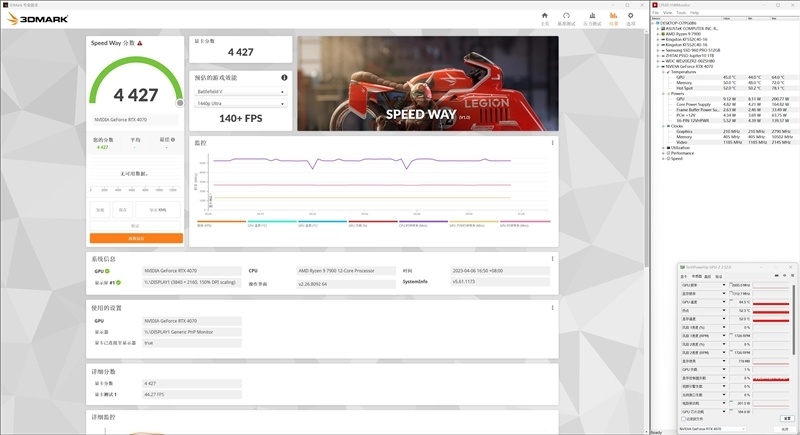This screenshot has width=800, height=435.
Task: Expand the AMD Ryzen 9 7900 node
Action: (x=658, y=34)
